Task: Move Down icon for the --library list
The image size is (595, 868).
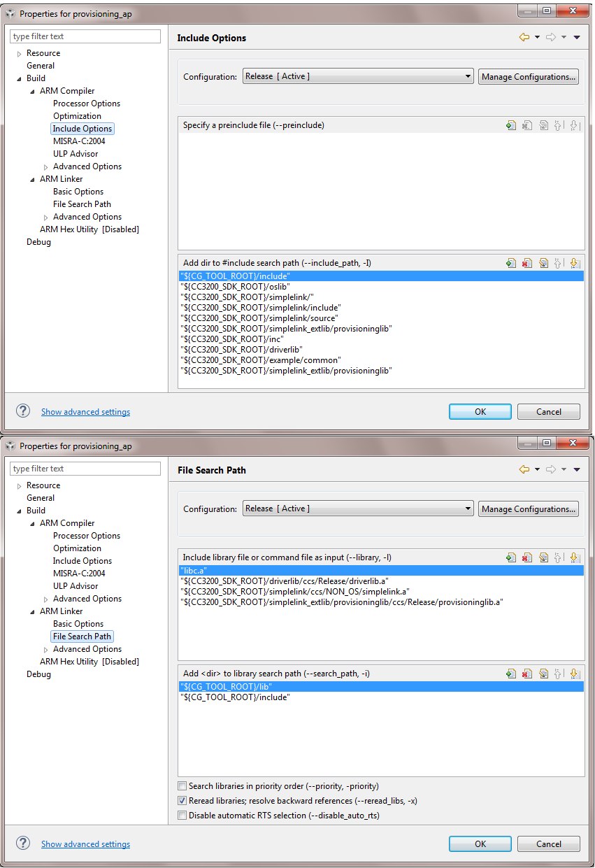Action: click(x=575, y=557)
